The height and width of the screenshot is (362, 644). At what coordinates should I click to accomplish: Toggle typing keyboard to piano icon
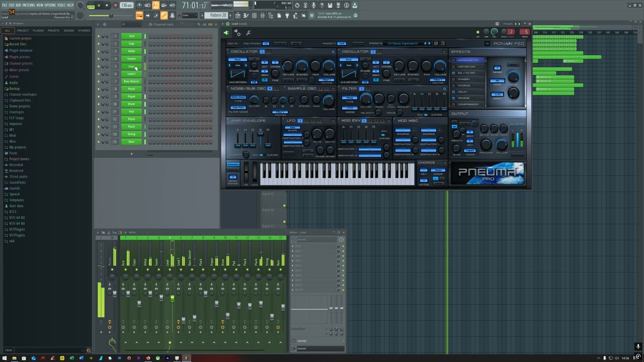coord(139,15)
